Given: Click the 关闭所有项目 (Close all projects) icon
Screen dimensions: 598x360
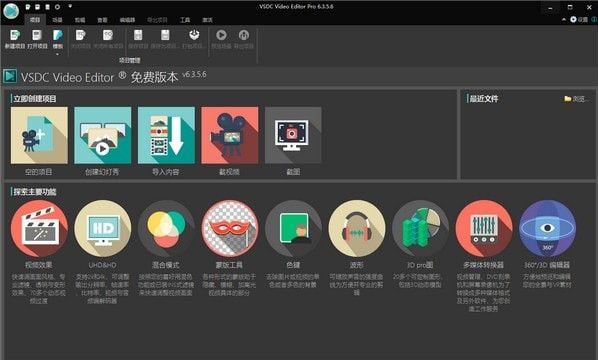Looking at the screenshot, I should point(108,35).
